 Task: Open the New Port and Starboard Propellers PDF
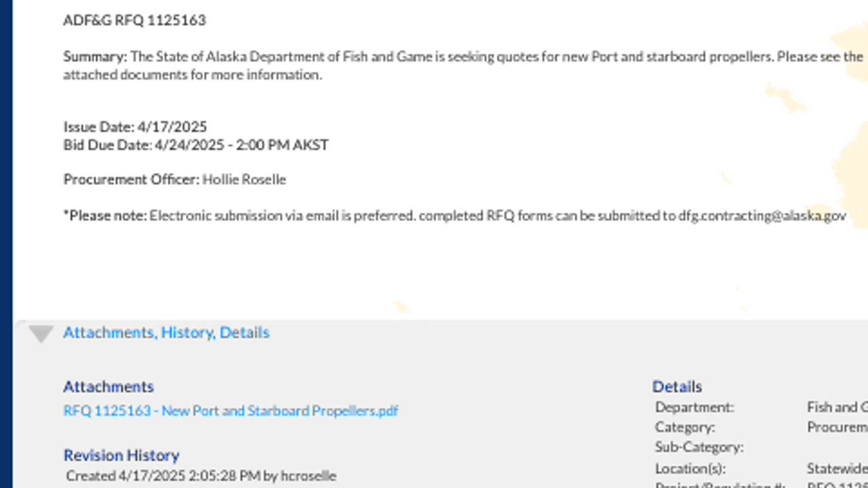point(231,411)
